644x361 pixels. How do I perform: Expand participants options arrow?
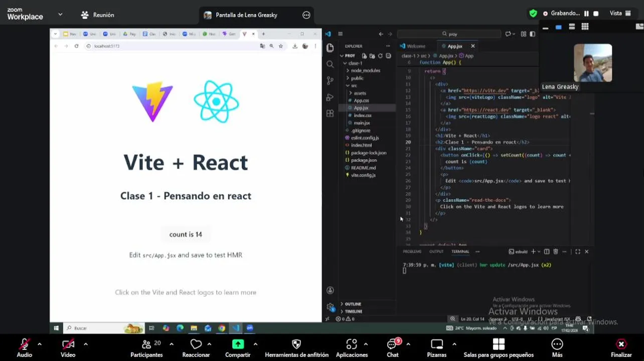(x=172, y=344)
